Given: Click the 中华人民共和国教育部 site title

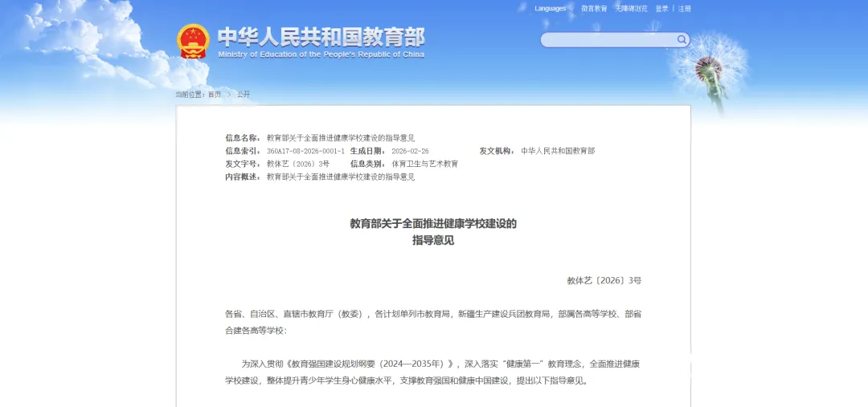Looking at the screenshot, I should 321,37.
